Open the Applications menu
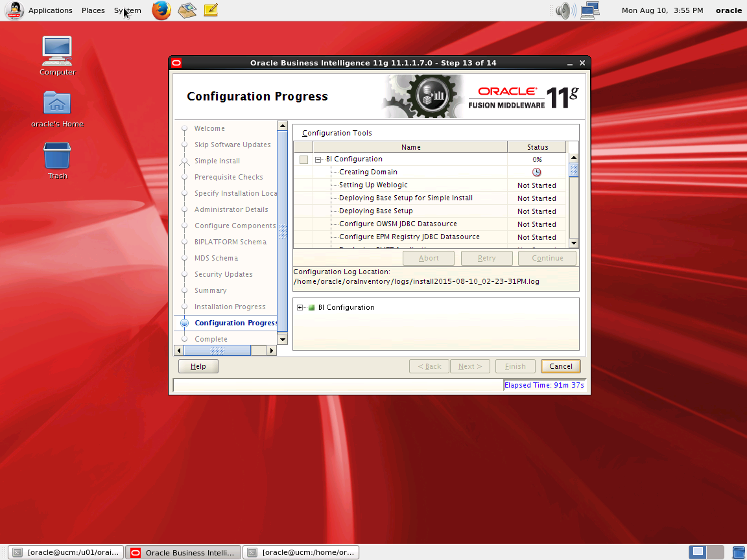 pyautogui.click(x=50, y=10)
